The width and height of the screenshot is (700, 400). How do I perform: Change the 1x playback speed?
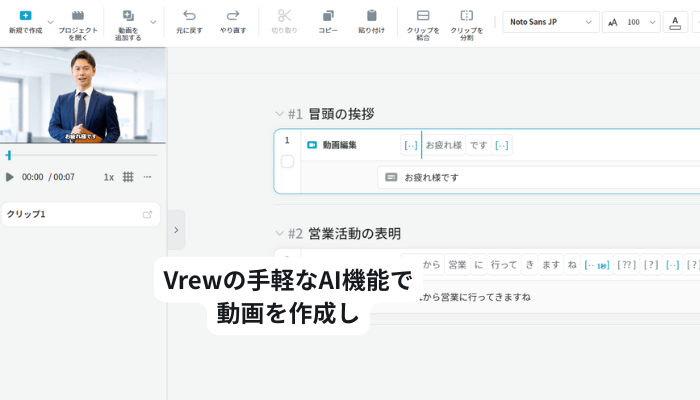coord(109,177)
